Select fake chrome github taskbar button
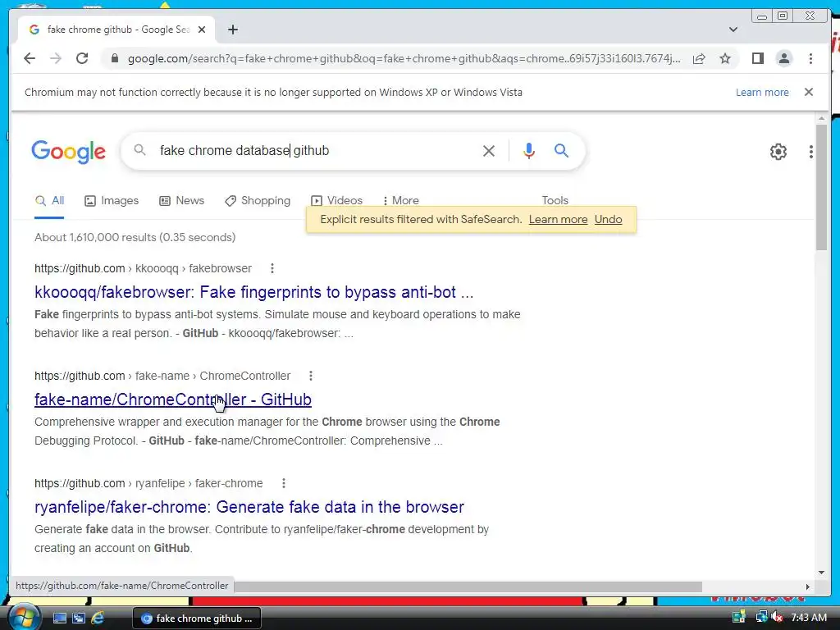 [x=197, y=619]
